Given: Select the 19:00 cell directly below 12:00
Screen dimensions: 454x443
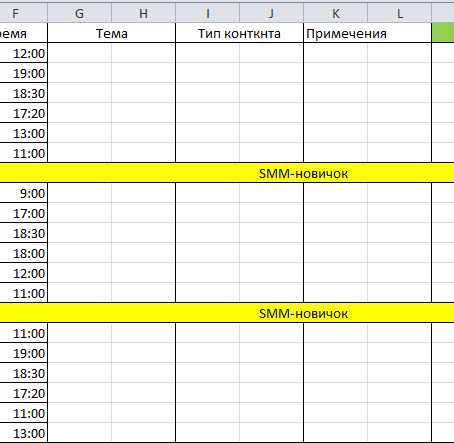Looking at the screenshot, I should point(23,73).
